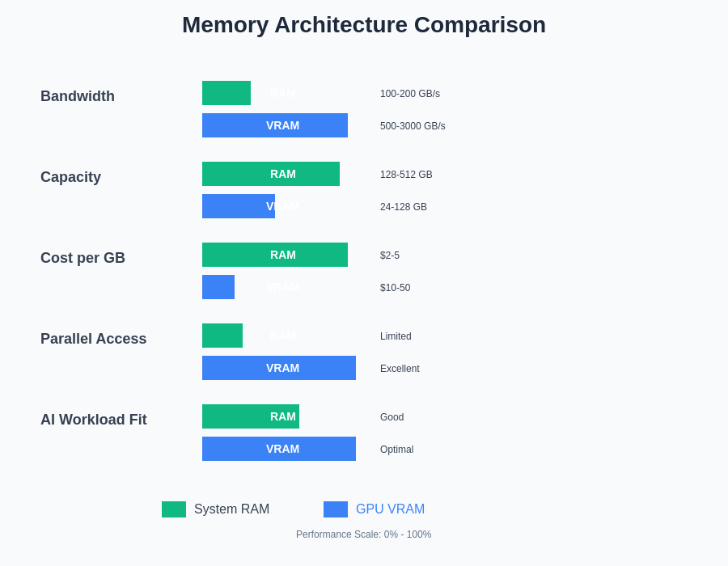The image size is (728, 566).
Task: Select the Cost per GB category label
Action: point(83,258)
